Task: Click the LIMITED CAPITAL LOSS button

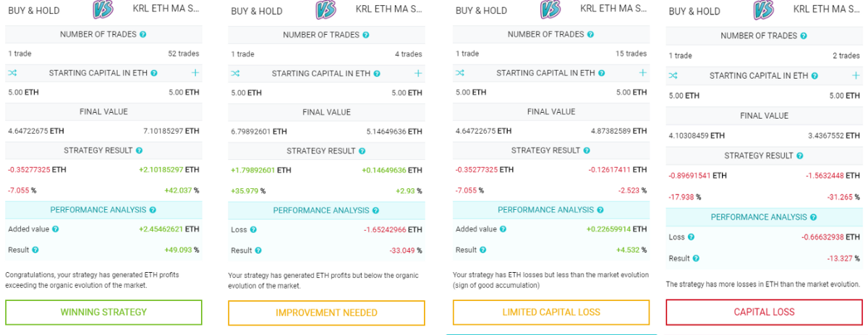Action: (x=551, y=312)
